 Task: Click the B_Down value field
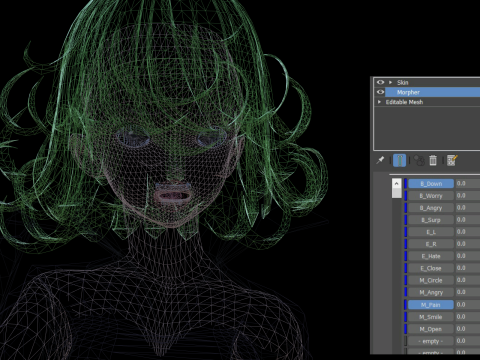click(x=468, y=184)
